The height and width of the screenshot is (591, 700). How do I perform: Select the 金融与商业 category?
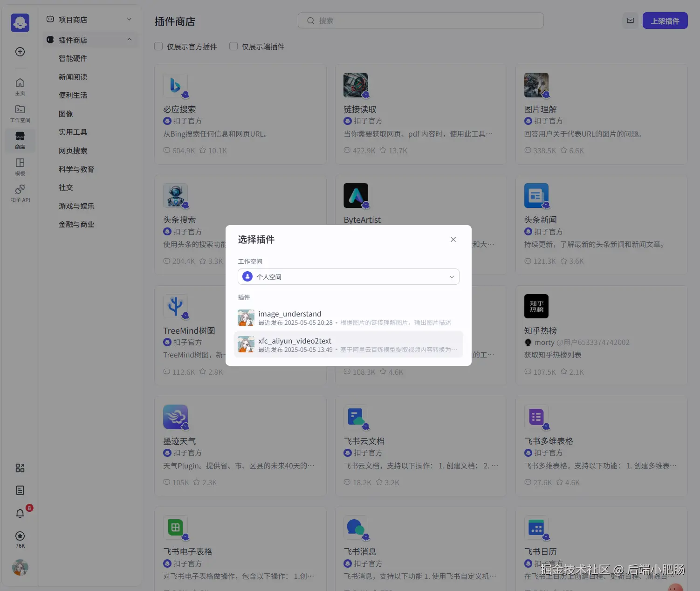click(76, 224)
